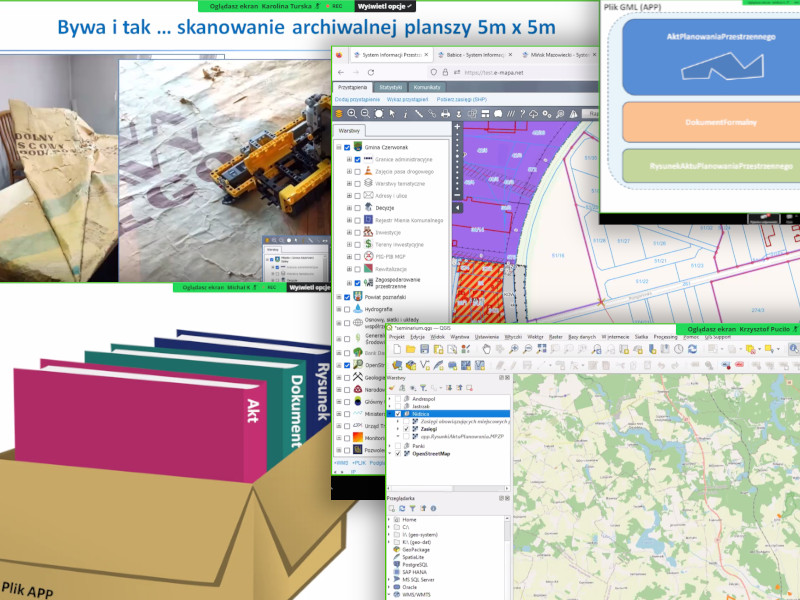800x600 pixels.
Task: Click Wyświetl opcje button at top bar
Action: coord(385,6)
